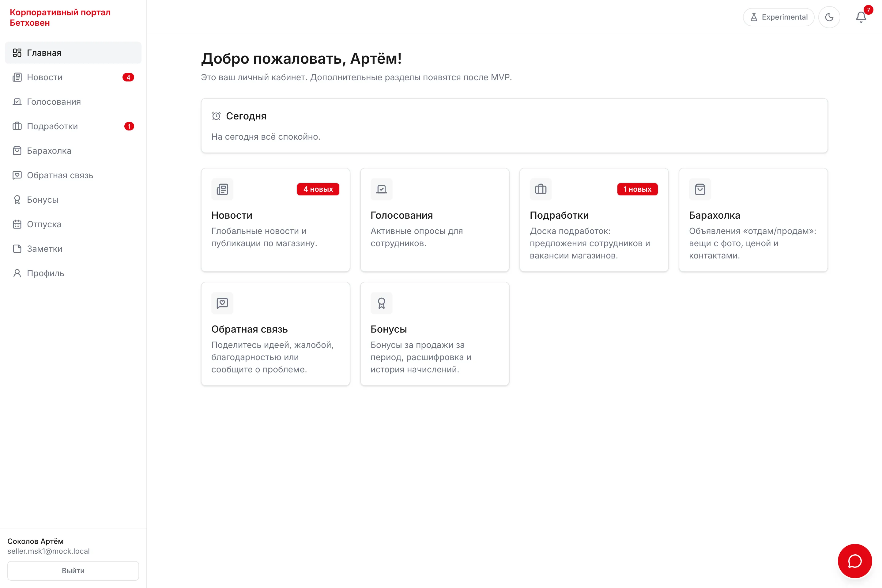Click the Бонусы card award icon
This screenshot has width=882, height=588.
pos(381,303)
